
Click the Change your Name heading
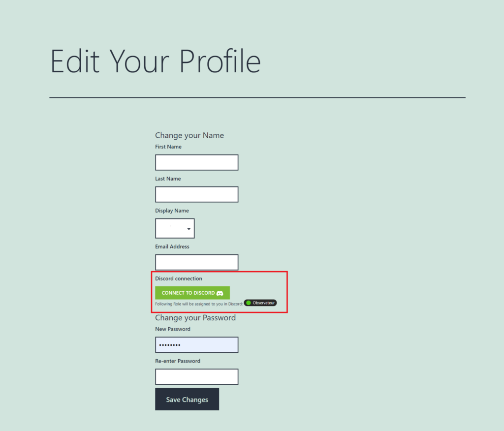coord(189,135)
